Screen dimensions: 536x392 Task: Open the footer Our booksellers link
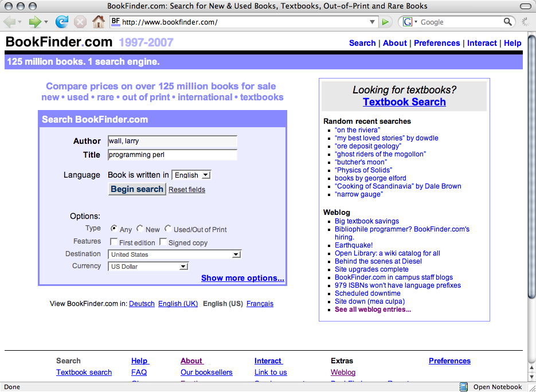click(x=206, y=372)
